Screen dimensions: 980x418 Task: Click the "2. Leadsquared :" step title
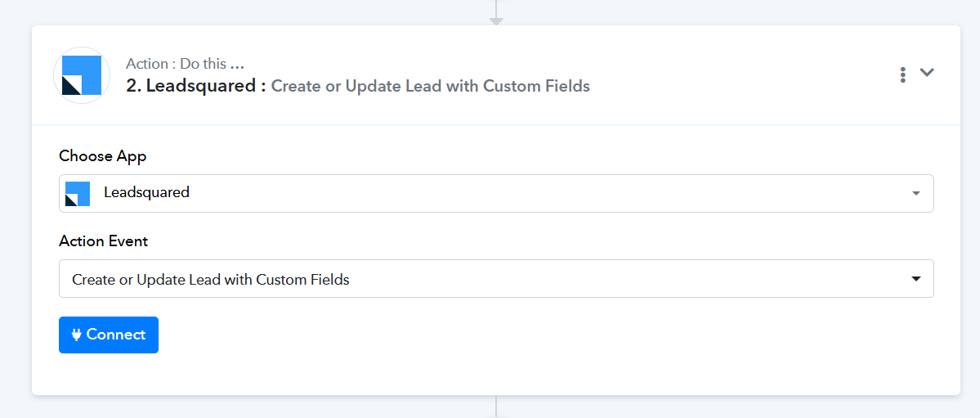click(196, 86)
